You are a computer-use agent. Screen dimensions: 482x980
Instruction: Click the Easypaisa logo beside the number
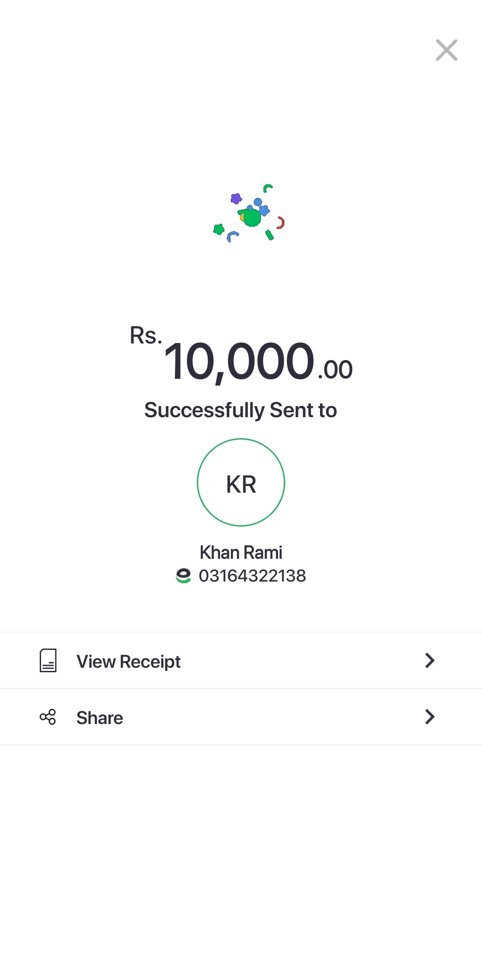coord(183,576)
